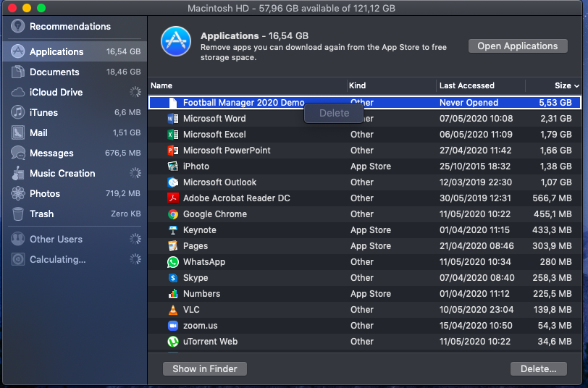Open the Mail sidebar label
588x388 pixels.
coord(38,132)
